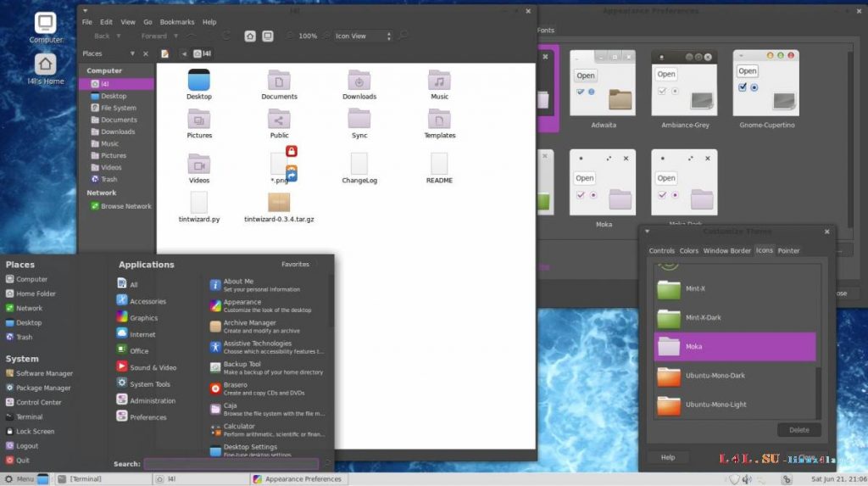The height and width of the screenshot is (486, 868).
Task: Open Archive Manager from the menu
Action: pyautogui.click(x=267, y=327)
